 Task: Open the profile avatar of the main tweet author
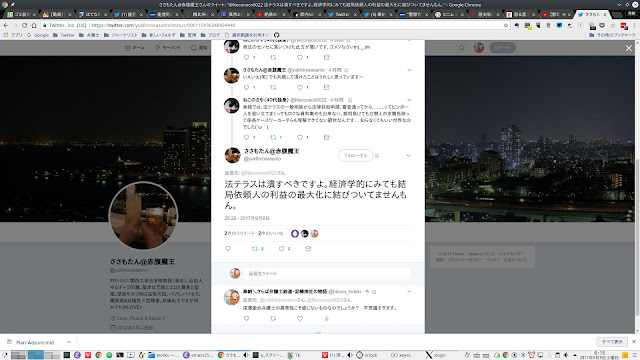(x=232, y=155)
